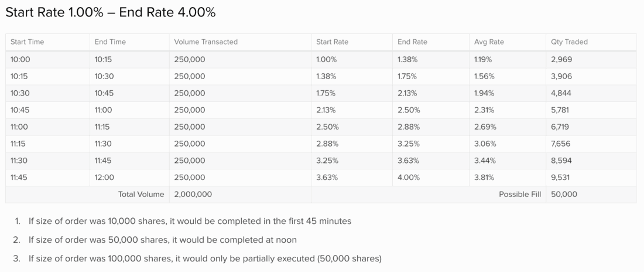Image resolution: width=644 pixels, height=272 pixels.
Task: Click the page heading Start Rate 1.00%
Action: click(x=110, y=12)
